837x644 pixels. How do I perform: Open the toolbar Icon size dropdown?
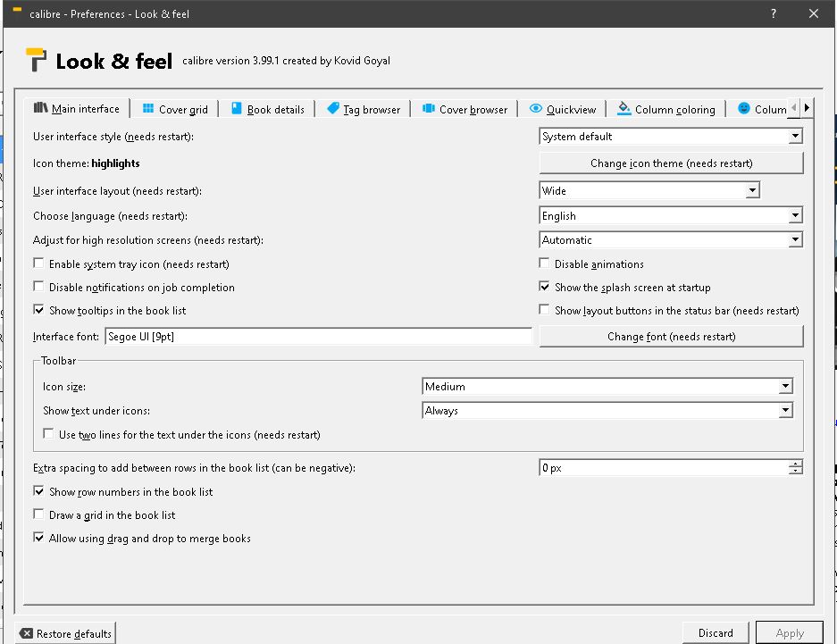(x=607, y=386)
